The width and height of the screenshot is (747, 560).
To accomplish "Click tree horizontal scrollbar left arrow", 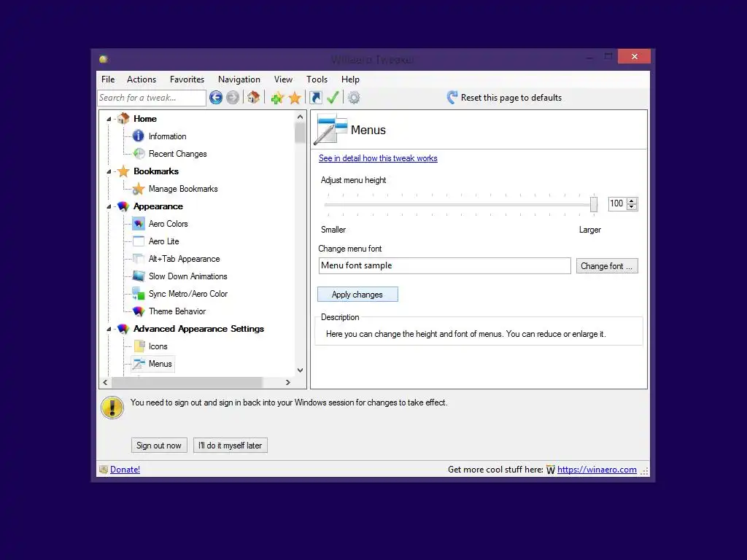I will tap(105, 382).
